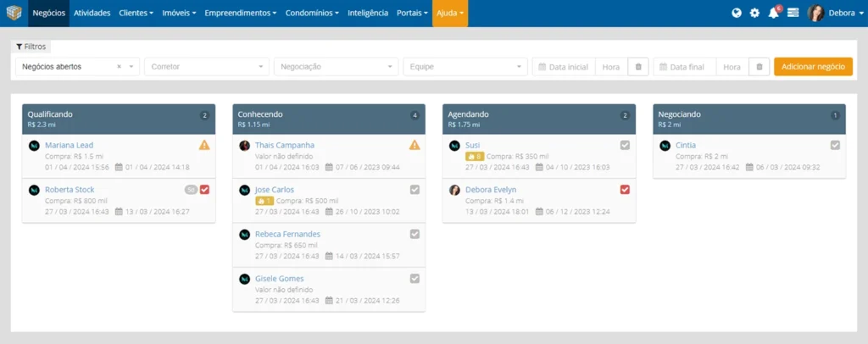Open the Susi deal
Image resolution: width=868 pixels, height=344 pixels.
pos(473,146)
